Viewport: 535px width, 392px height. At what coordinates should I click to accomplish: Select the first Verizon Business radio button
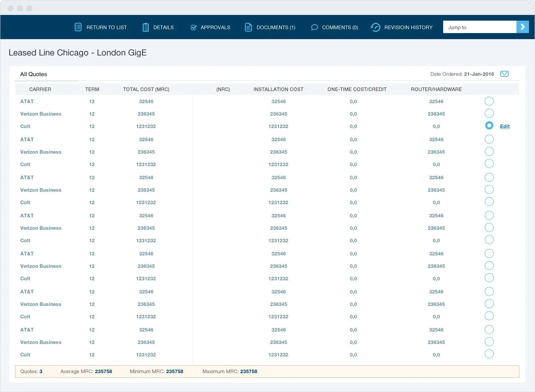489,113
